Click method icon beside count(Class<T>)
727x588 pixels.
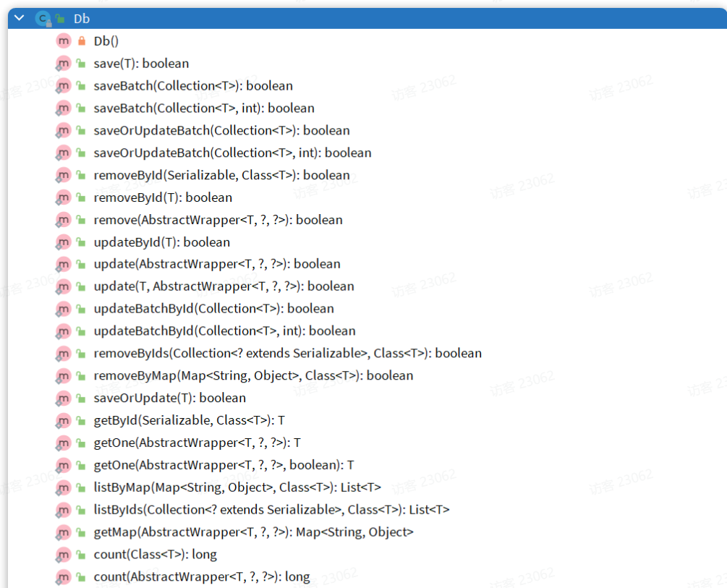click(x=64, y=554)
